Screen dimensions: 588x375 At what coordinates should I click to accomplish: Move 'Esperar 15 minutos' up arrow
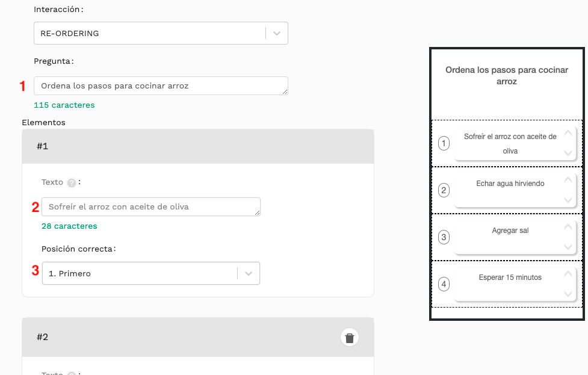[568, 274]
